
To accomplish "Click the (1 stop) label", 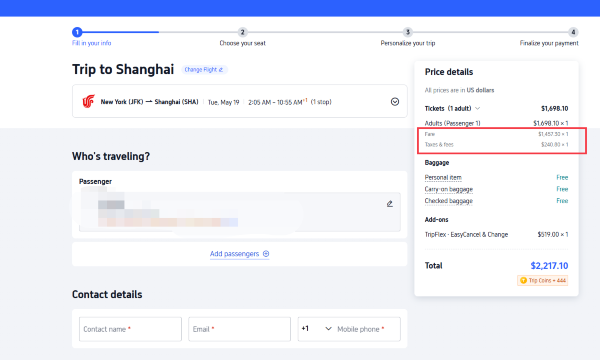I will tap(321, 102).
